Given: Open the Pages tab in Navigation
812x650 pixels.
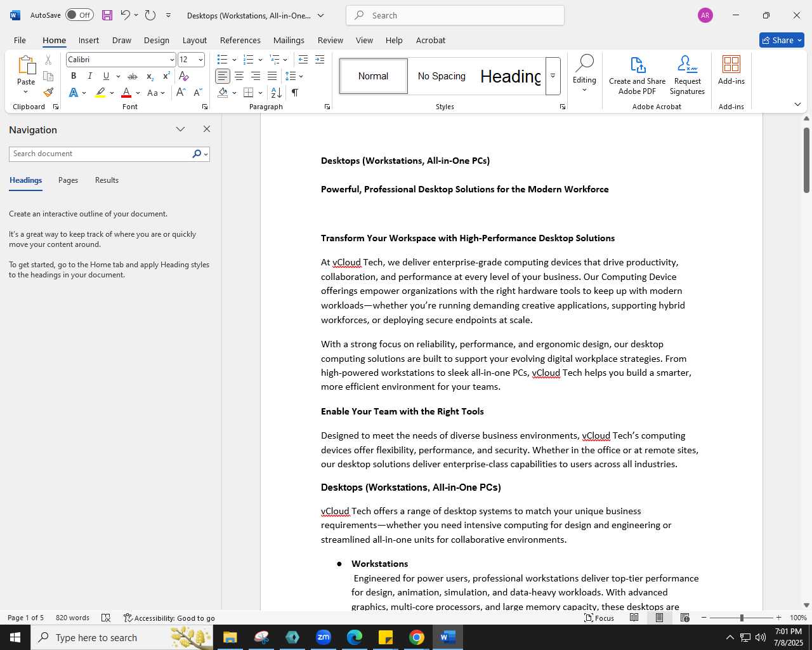Looking at the screenshot, I should [x=68, y=180].
